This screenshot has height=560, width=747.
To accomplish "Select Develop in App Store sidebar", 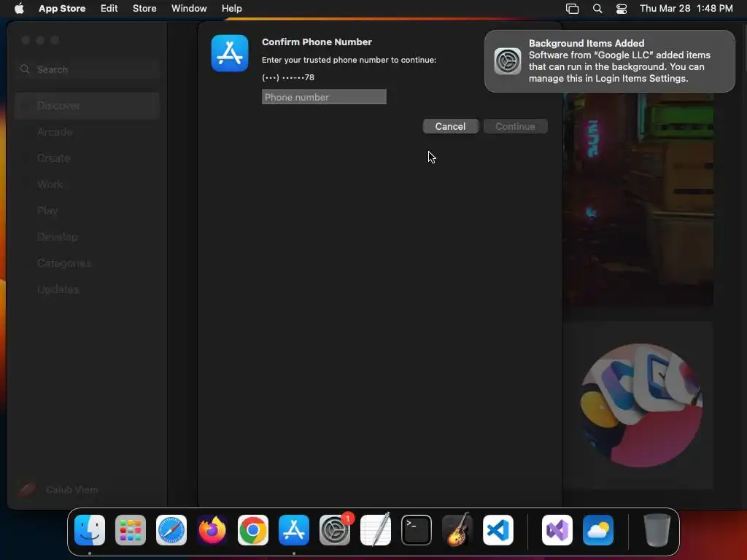I will [x=87, y=237].
